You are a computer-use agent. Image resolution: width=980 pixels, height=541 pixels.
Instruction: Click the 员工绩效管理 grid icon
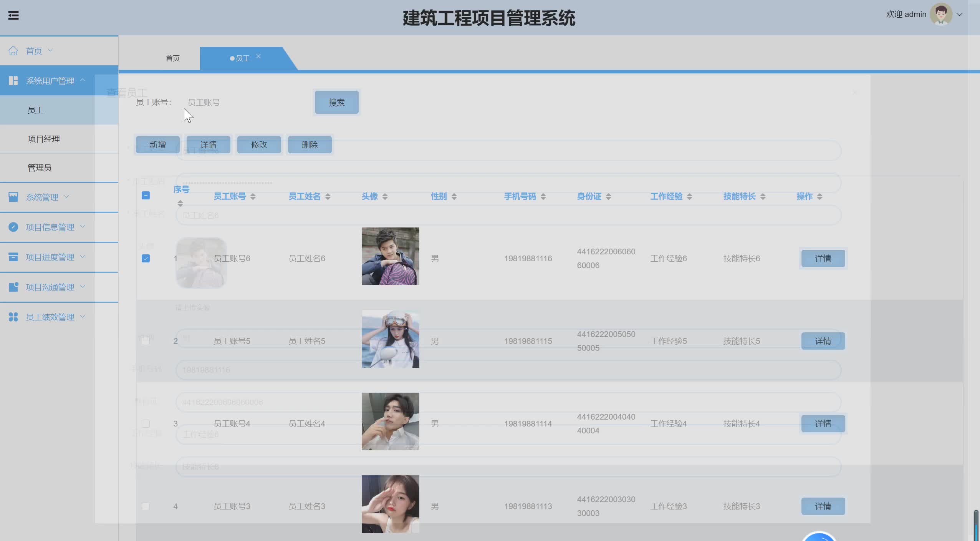coord(13,317)
